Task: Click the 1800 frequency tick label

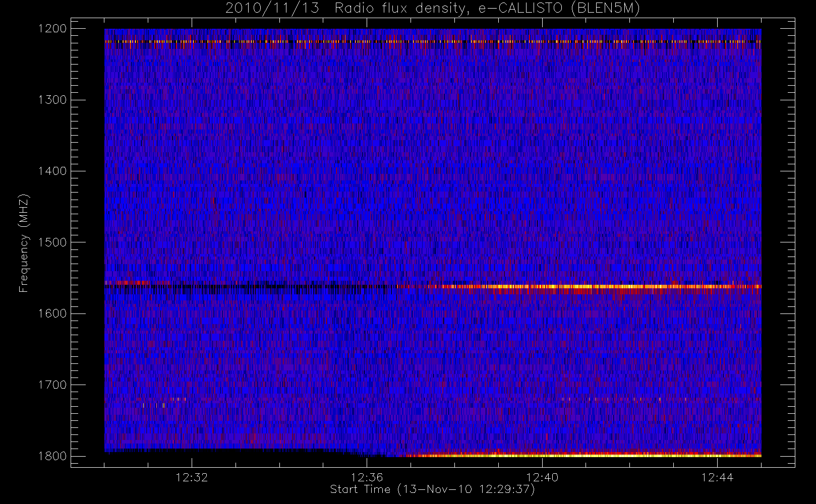Action: pos(52,456)
